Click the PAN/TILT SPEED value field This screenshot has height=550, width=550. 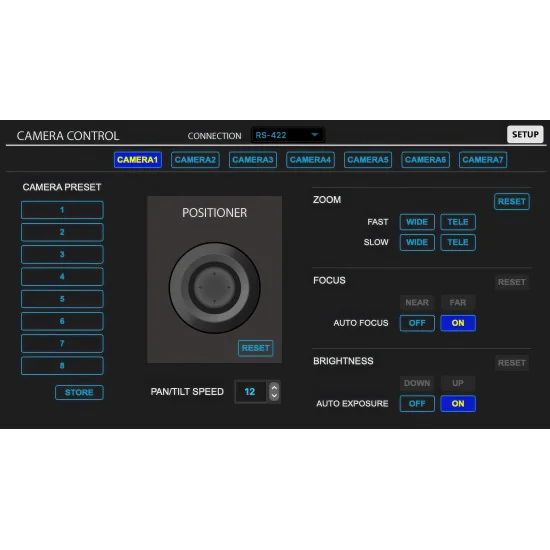click(x=250, y=391)
